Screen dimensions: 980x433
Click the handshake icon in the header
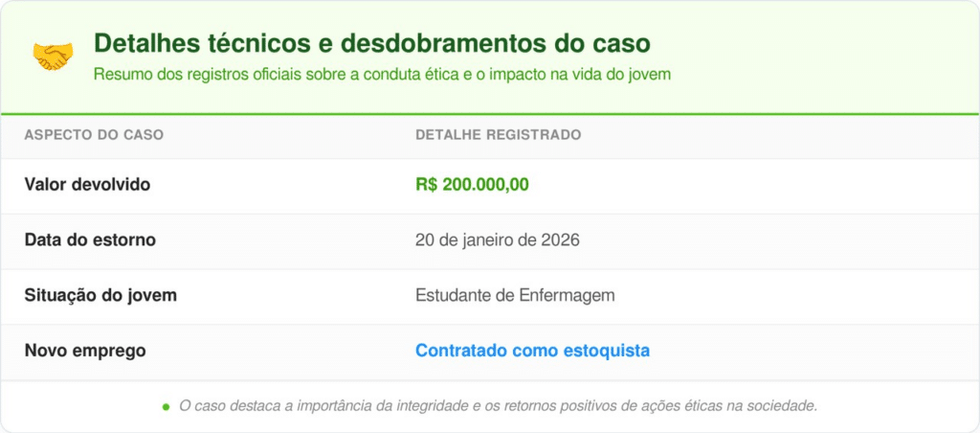[x=52, y=57]
